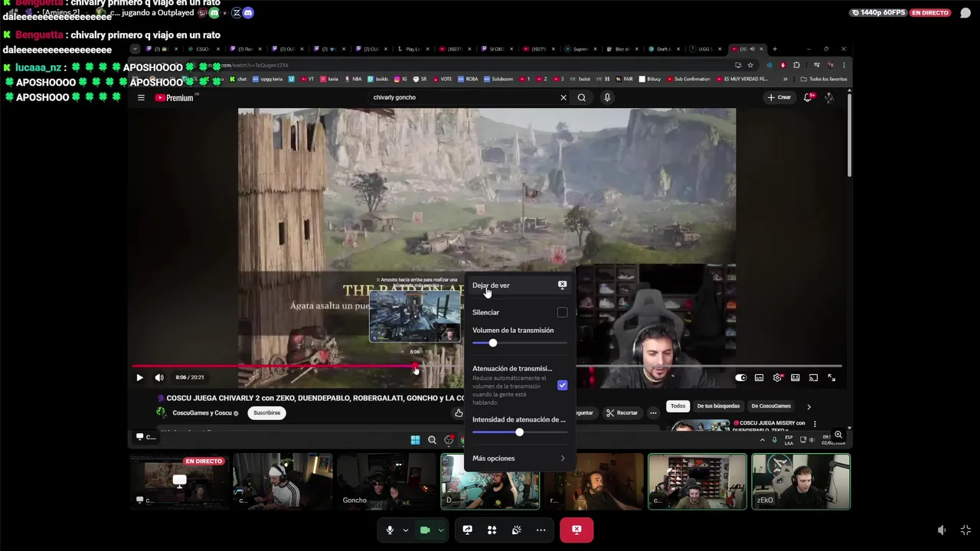Toggle Discord microphone mute

coord(390,530)
